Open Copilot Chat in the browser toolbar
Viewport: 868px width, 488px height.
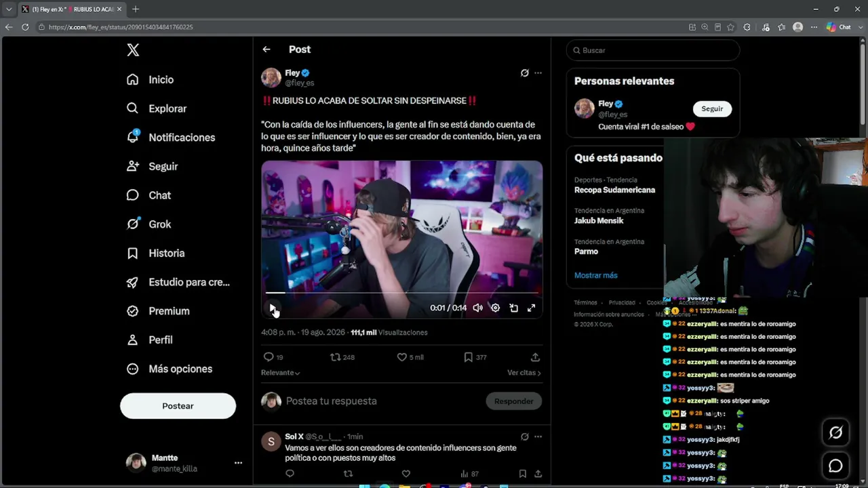click(x=839, y=27)
